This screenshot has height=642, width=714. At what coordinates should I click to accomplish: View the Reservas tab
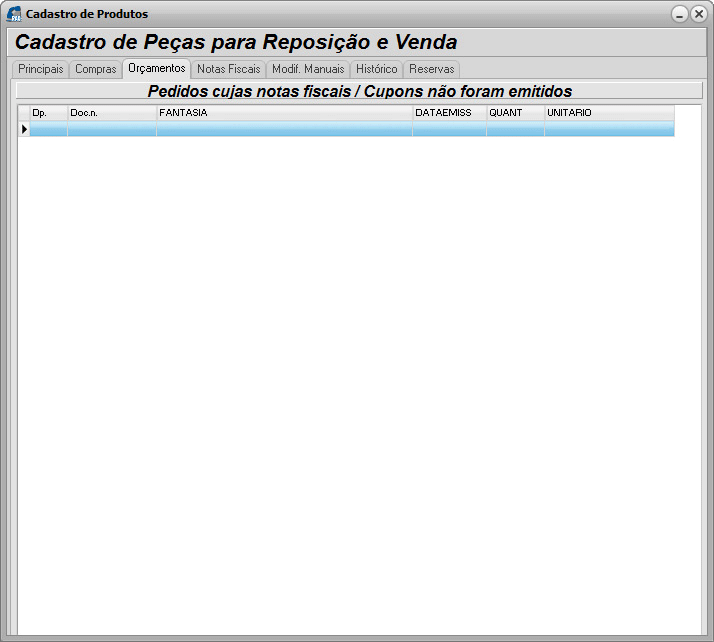(432, 69)
